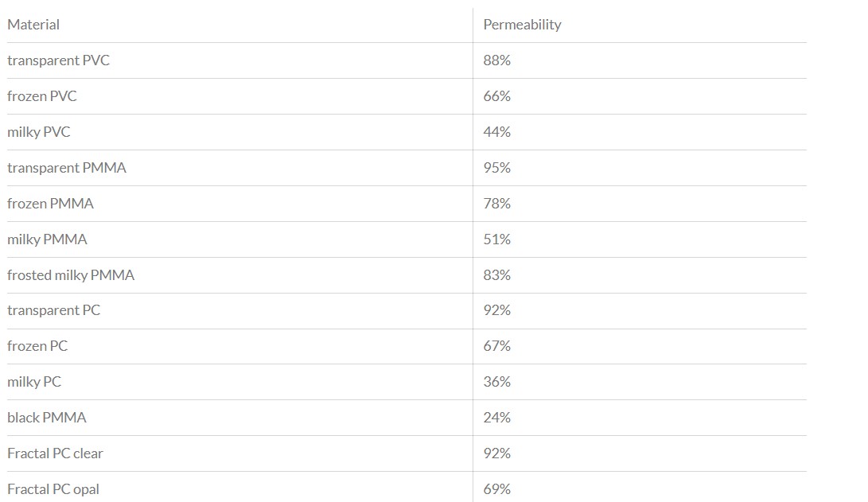Click the 69% value for Fractal PC opal
The image size is (868, 502).
click(496, 489)
